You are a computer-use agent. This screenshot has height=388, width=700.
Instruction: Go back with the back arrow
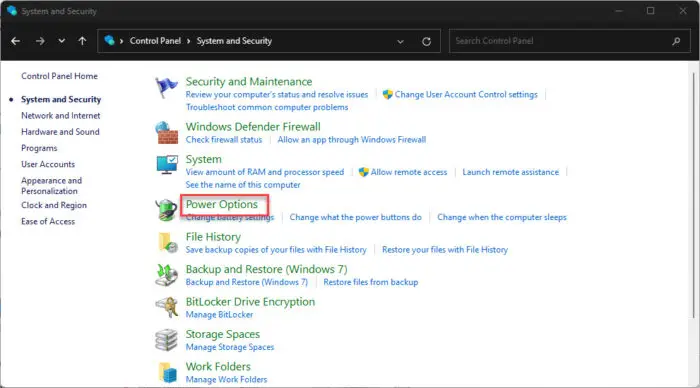click(16, 41)
